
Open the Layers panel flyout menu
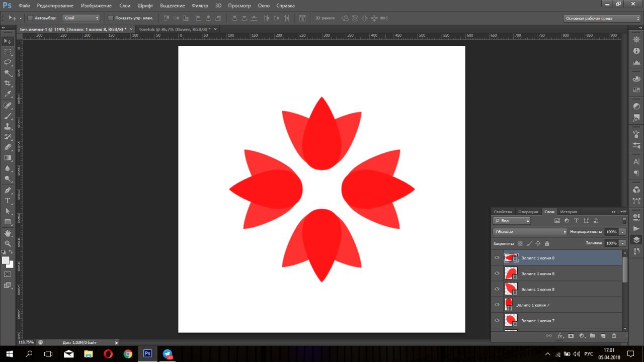pos(624,212)
